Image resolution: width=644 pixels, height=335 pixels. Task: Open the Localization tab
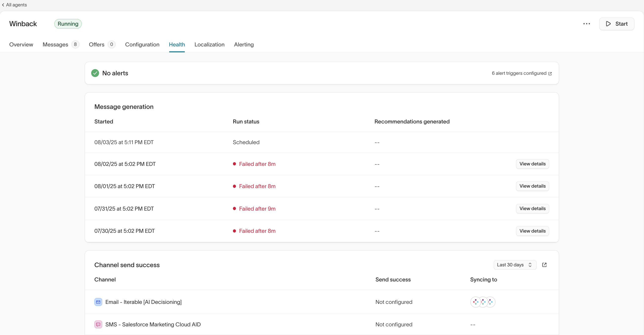[209, 44]
